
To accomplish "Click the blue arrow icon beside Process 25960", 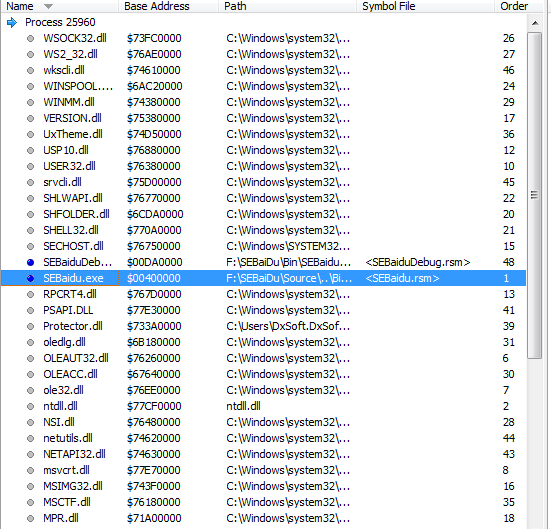I will (12, 22).
